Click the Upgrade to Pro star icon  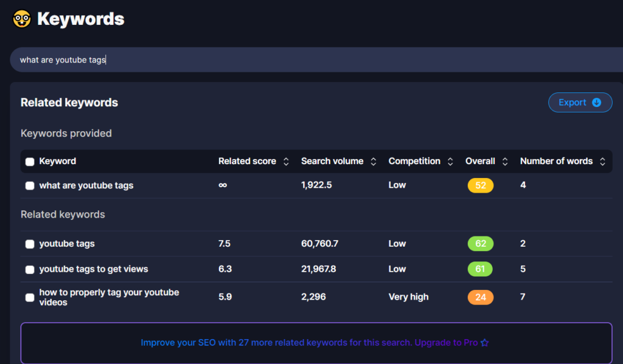click(x=485, y=343)
